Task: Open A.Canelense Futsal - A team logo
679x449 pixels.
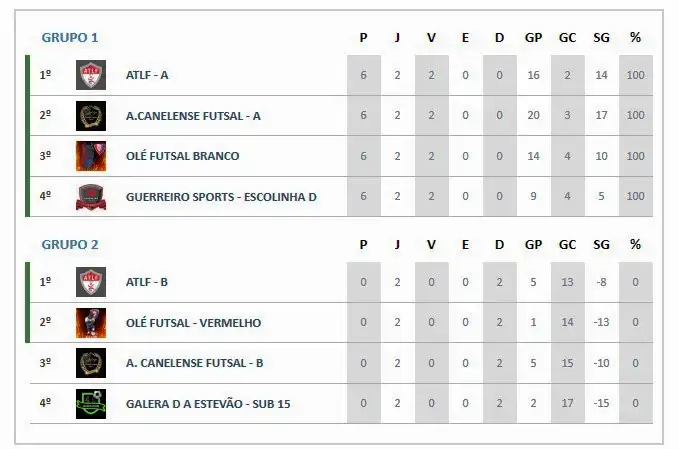Action: point(91,116)
